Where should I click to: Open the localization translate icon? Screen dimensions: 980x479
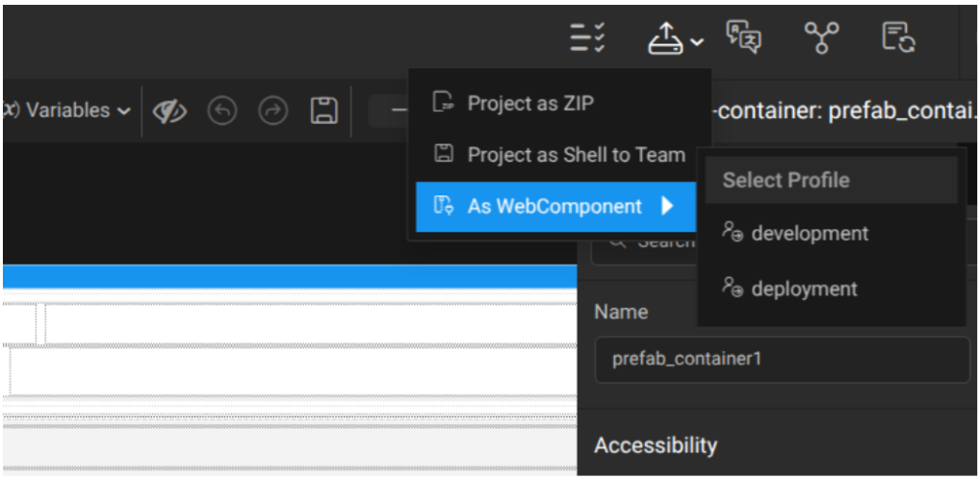coord(743,38)
